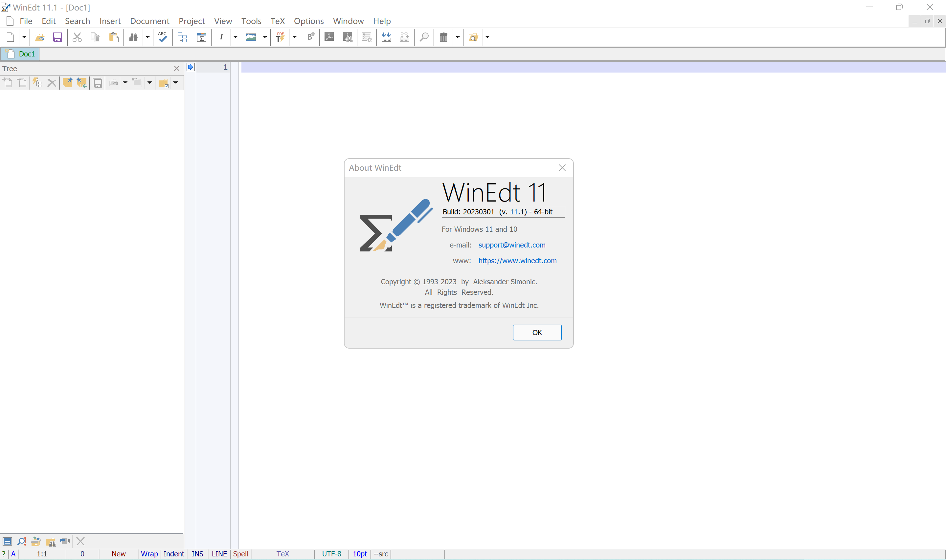Click the UTF-8 encoding in the status bar

(x=331, y=553)
